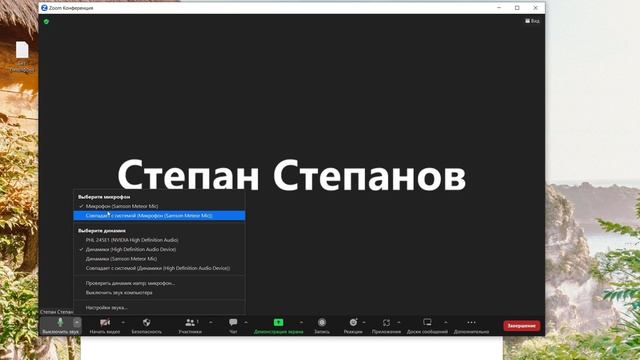The image size is (640, 360).
Task: Minimize the Zoom Конференция window
Action: 499,8
